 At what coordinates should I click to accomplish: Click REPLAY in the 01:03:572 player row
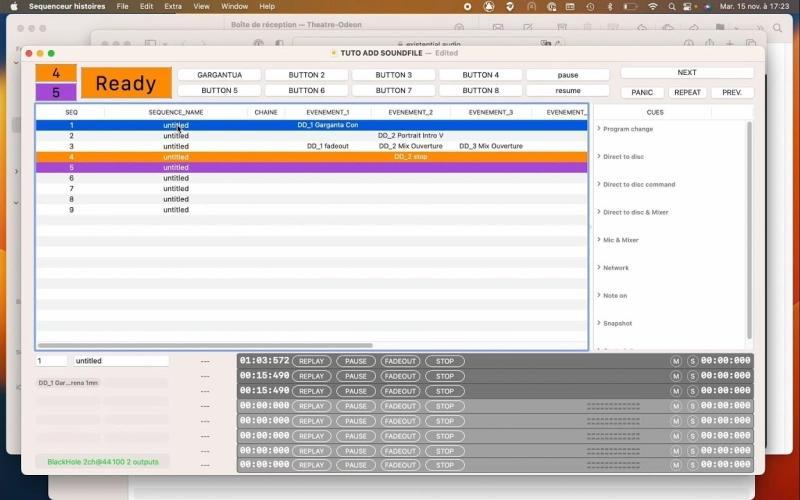311,361
